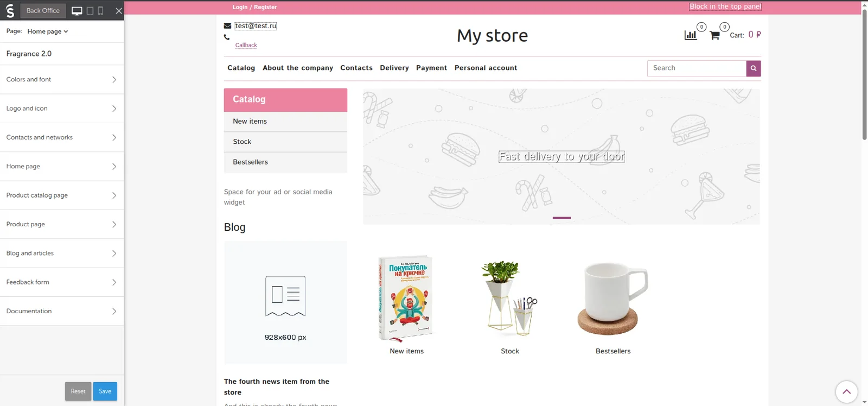Screen dimensions: 868x406
Task: Switch to tablet preview mode
Action: coord(90,11)
